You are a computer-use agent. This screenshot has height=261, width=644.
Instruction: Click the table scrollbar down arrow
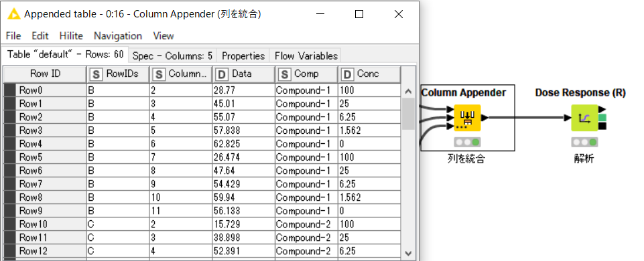(x=408, y=253)
